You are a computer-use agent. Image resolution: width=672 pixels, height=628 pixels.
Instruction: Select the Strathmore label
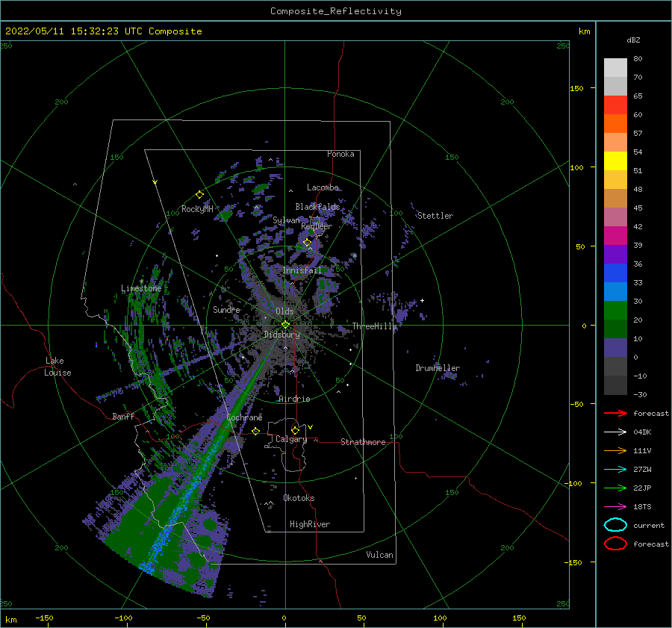(363, 442)
